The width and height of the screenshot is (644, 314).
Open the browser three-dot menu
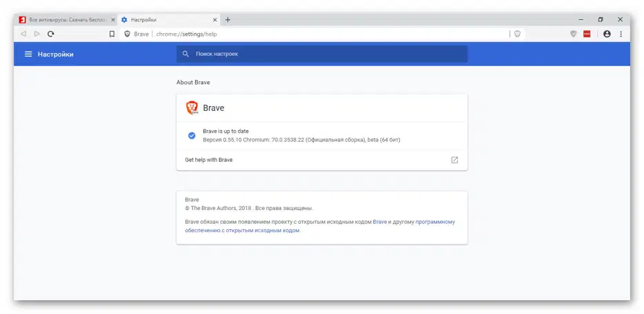[621, 34]
